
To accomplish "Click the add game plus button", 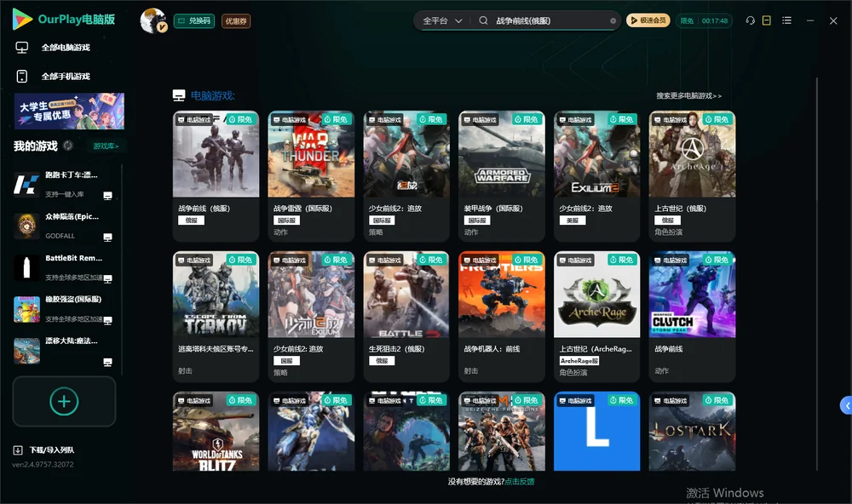I will click(x=64, y=401).
